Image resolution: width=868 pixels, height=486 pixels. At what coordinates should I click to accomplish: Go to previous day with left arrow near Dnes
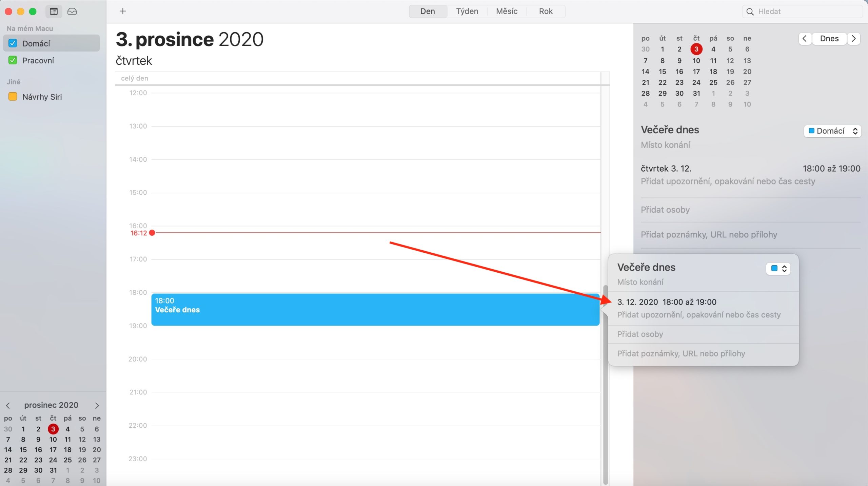click(805, 38)
